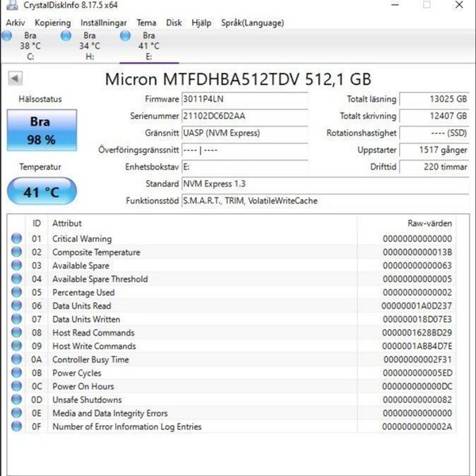
Task: Open the Tema menu
Action: (146, 23)
